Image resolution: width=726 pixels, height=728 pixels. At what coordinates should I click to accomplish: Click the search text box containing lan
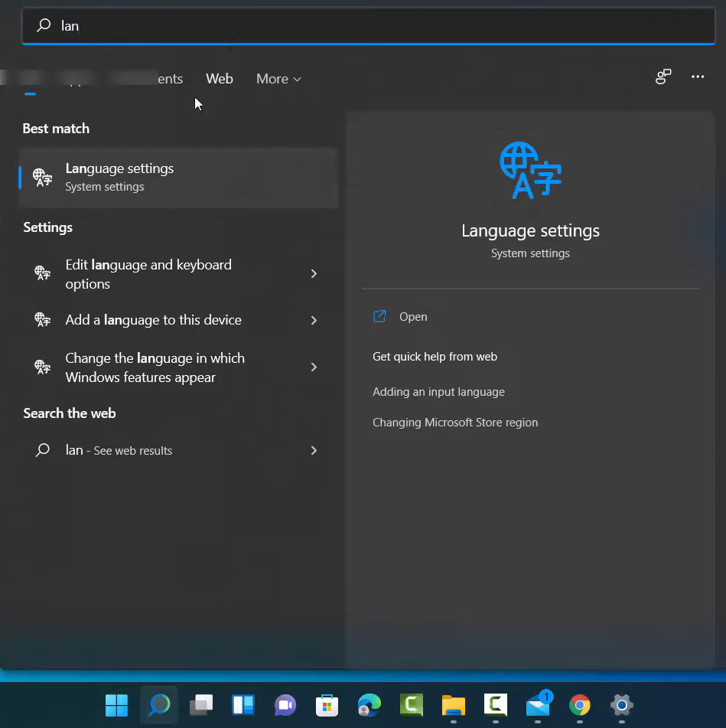pos(367,26)
